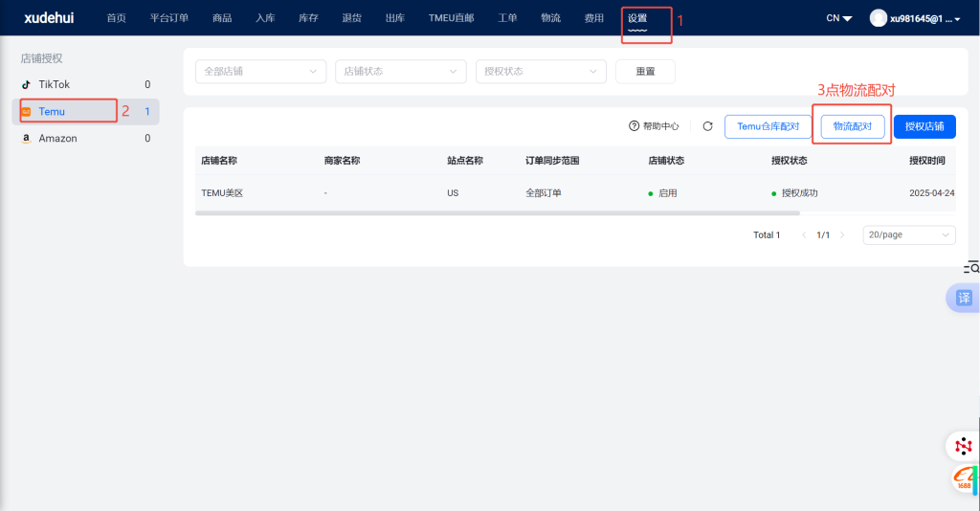Select Amazon in store authorization list

click(57, 138)
